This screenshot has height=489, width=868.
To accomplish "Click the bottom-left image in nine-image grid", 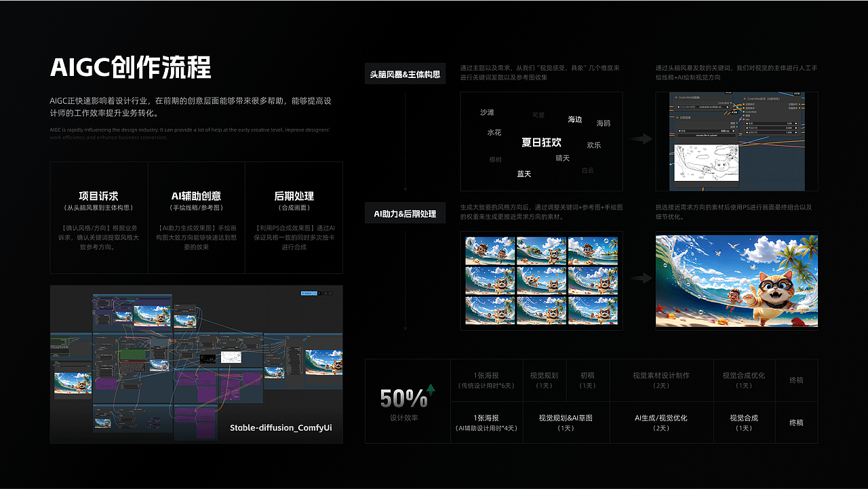I will coord(490,310).
